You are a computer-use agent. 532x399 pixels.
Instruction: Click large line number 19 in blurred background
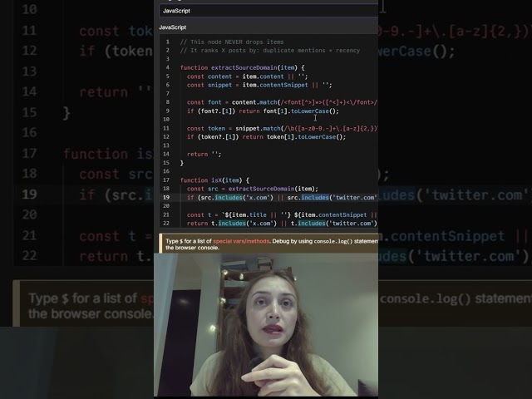(x=30, y=195)
